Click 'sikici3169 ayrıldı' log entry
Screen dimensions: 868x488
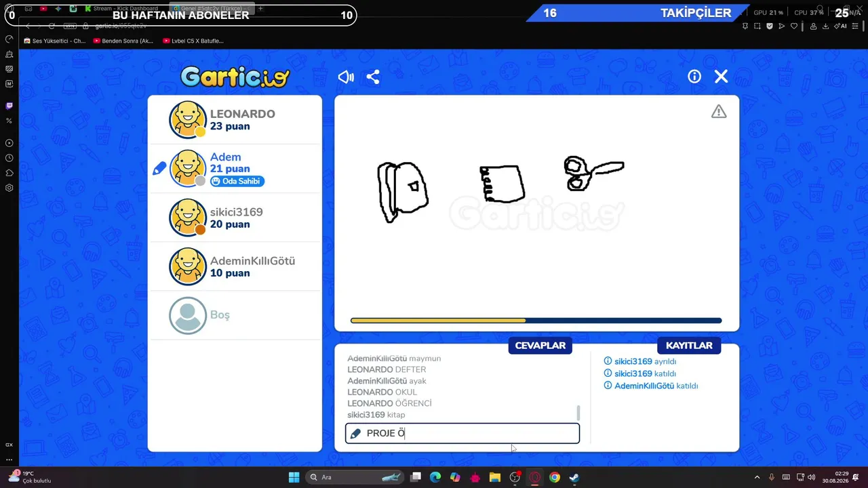(640, 361)
